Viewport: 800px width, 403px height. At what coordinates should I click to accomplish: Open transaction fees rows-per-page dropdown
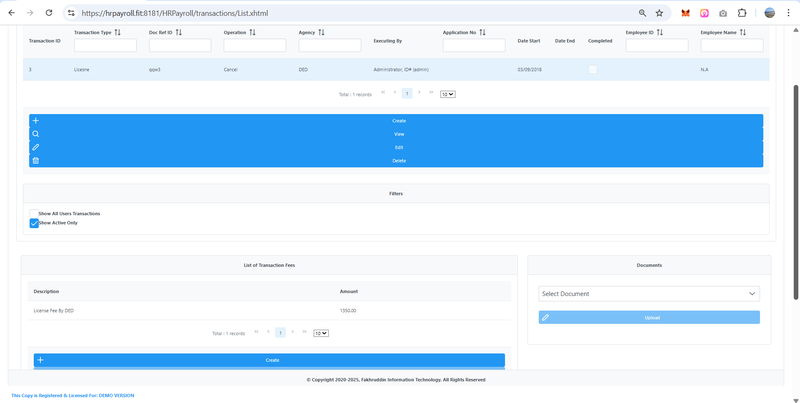tap(321, 333)
